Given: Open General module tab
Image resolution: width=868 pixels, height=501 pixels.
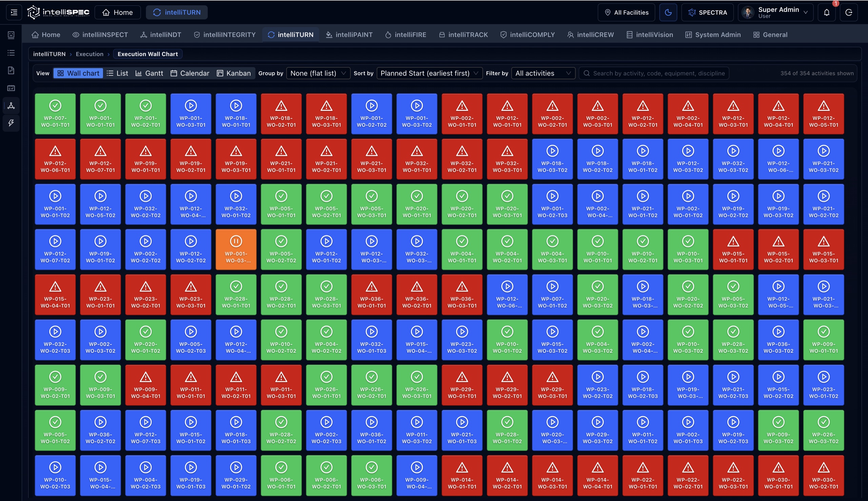Looking at the screenshot, I should [770, 35].
